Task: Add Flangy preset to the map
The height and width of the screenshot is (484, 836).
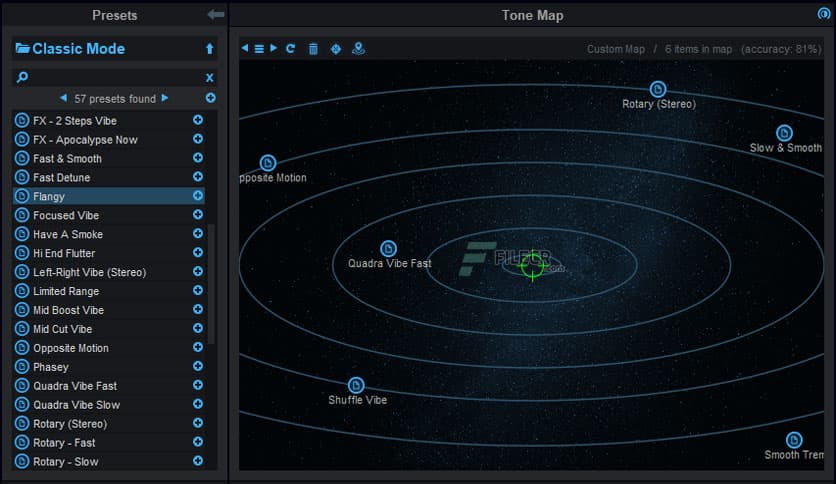Action: click(x=198, y=196)
